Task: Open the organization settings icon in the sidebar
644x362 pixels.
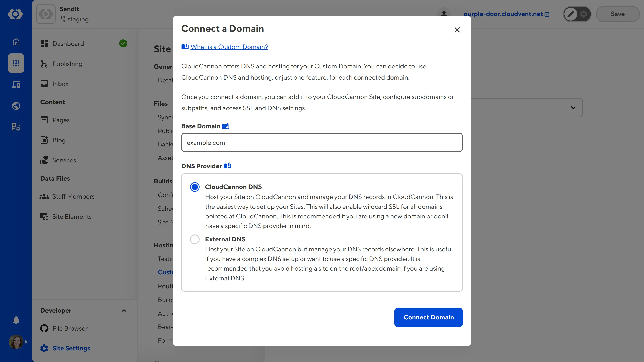Action: (16, 127)
